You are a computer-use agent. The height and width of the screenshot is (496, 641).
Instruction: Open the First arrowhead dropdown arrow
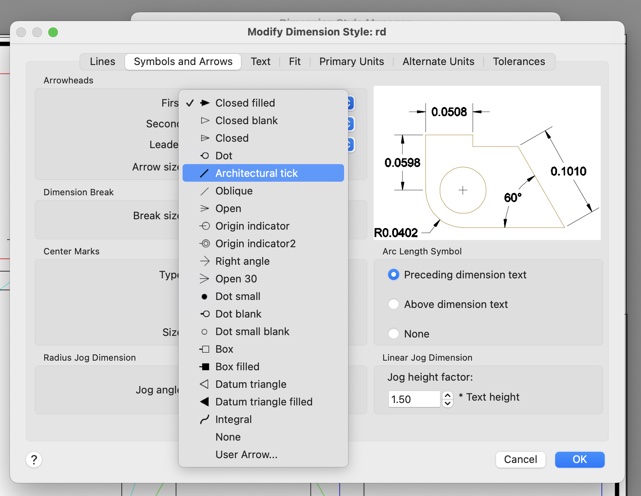(350, 103)
